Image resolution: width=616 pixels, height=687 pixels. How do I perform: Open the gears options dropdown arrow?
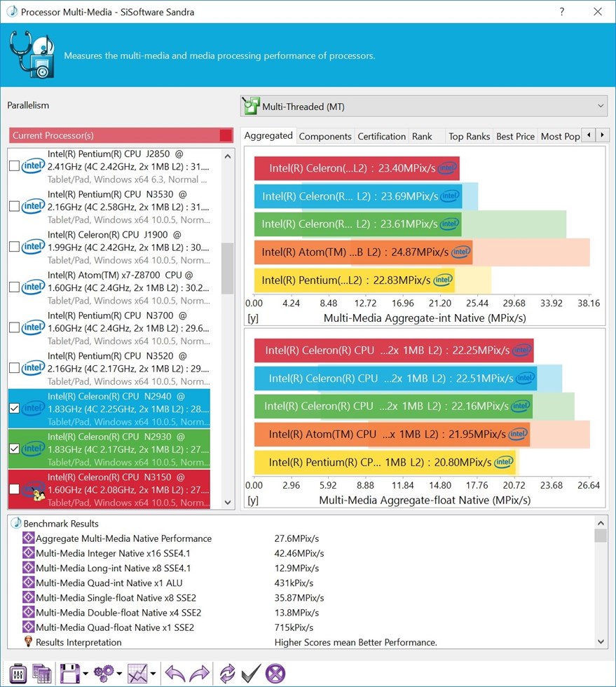(x=119, y=674)
